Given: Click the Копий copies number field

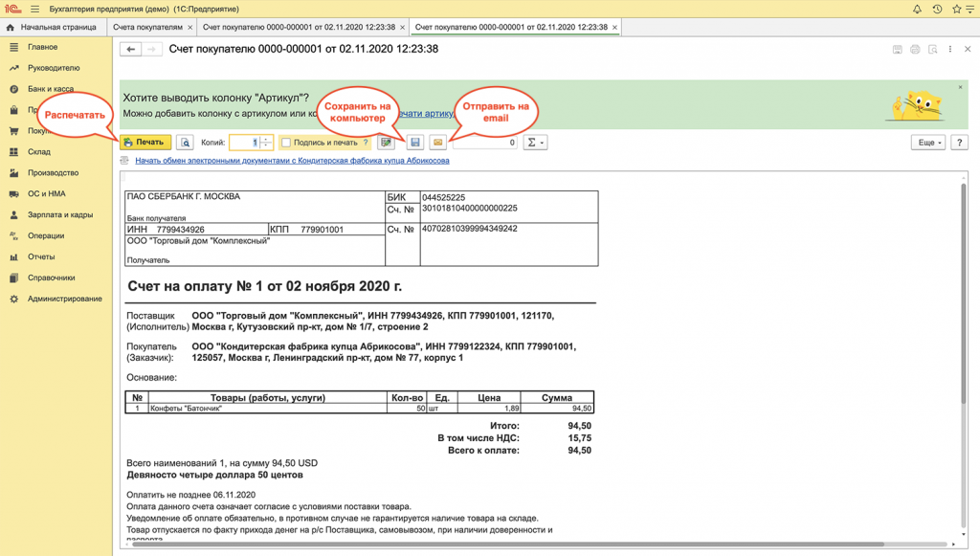Looking at the screenshot, I should (x=244, y=143).
